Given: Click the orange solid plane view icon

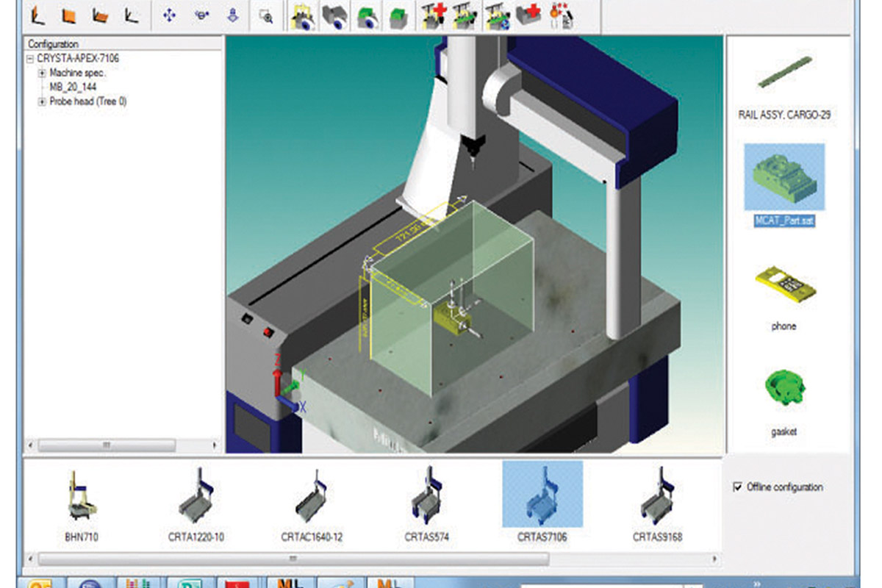Looking at the screenshot, I should tap(70, 15).
